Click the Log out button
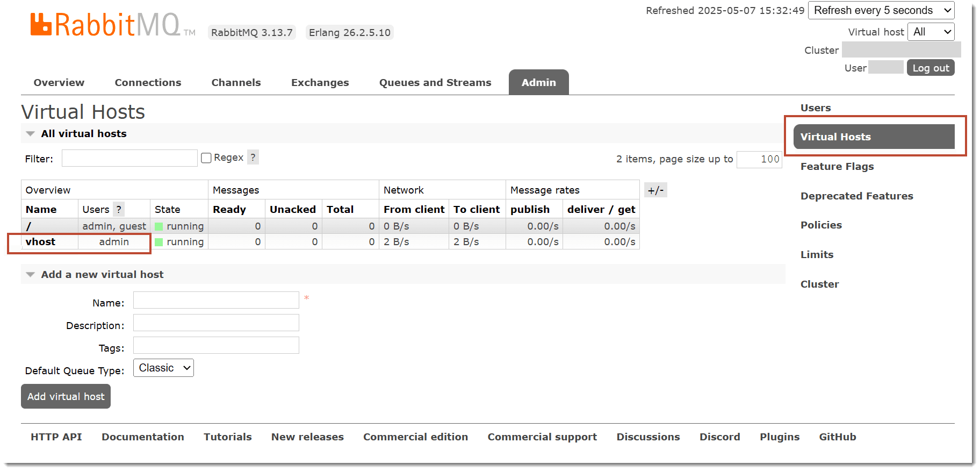Image resolution: width=980 pixels, height=471 pixels. click(931, 68)
